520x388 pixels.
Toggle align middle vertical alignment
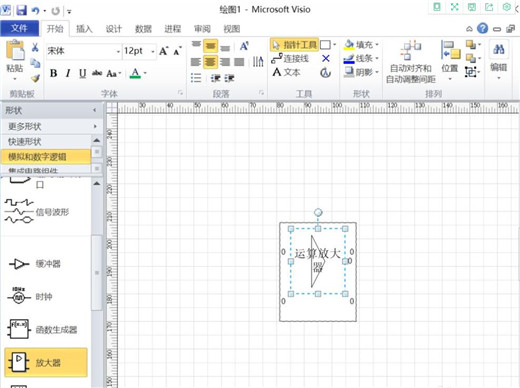[210, 46]
